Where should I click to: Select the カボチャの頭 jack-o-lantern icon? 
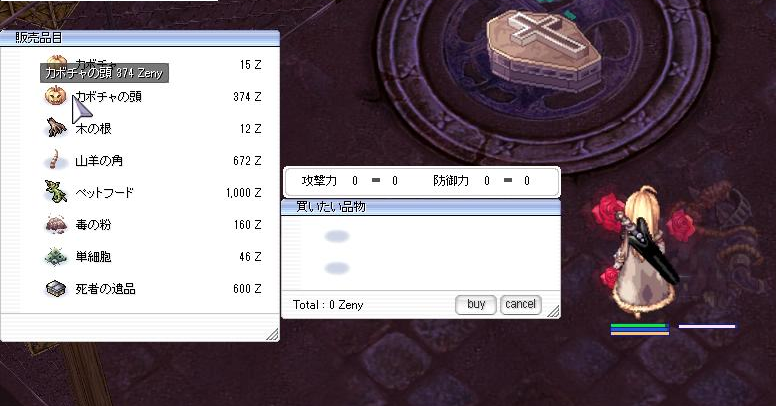(x=56, y=97)
